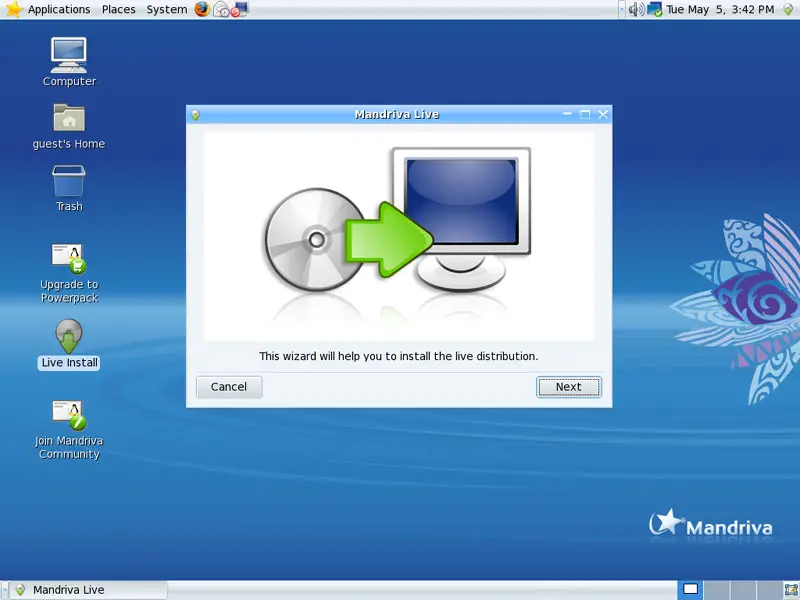800x600 pixels.
Task: Switch to the third workspace
Action: point(743,590)
